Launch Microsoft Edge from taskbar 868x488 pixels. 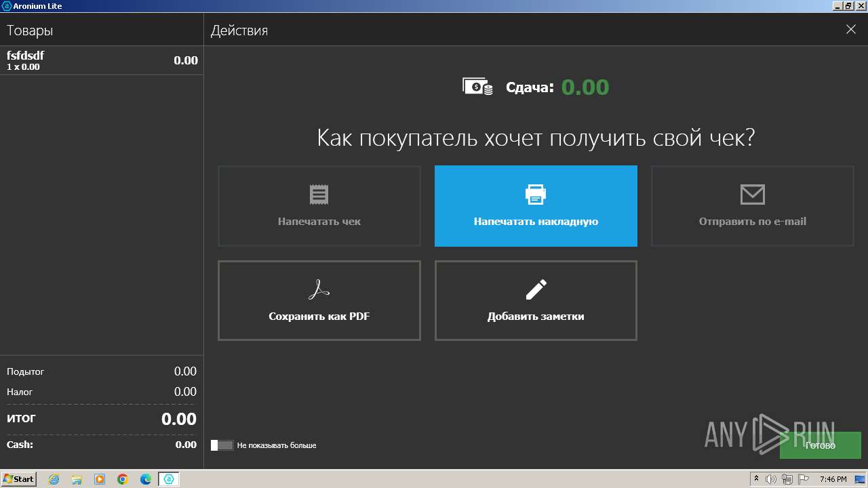[x=146, y=479]
